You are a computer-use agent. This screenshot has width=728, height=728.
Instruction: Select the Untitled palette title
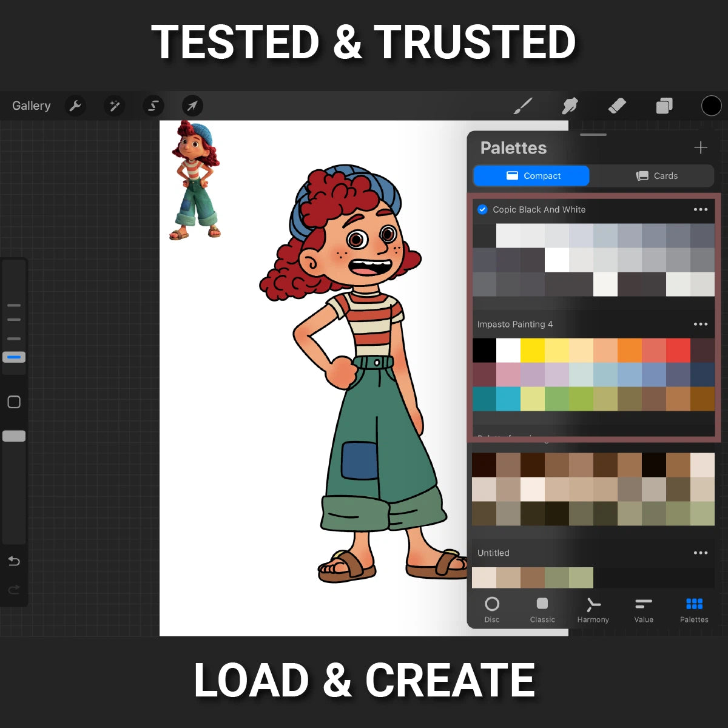pos(493,553)
